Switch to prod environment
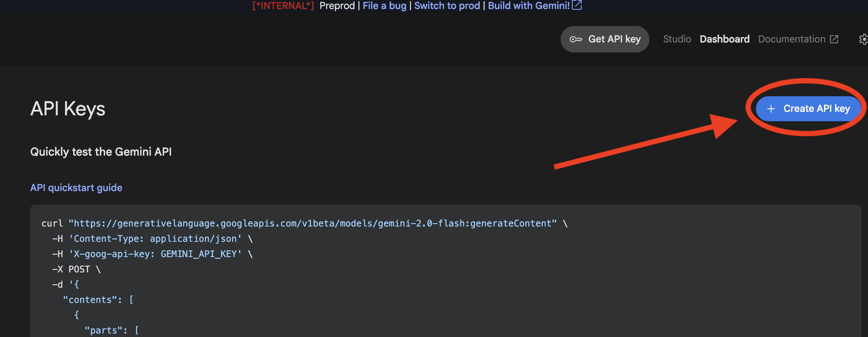This screenshot has height=337, width=868. [x=448, y=6]
